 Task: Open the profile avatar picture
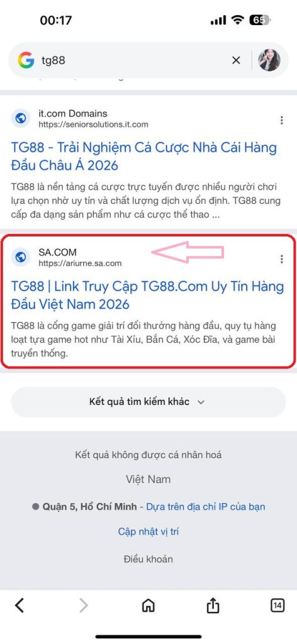(x=269, y=60)
